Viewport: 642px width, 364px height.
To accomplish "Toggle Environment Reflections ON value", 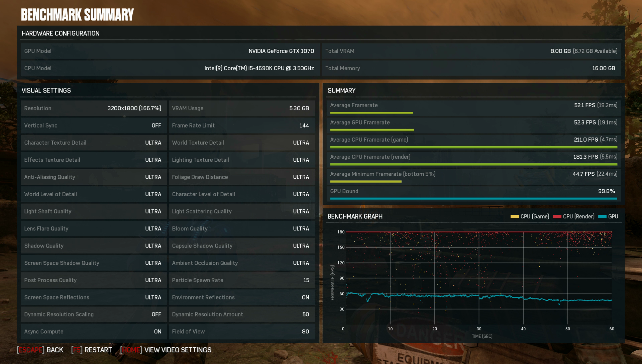I will 305,298.
